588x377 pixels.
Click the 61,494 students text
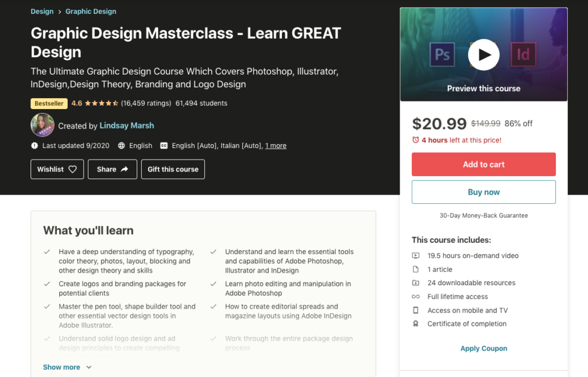(202, 103)
